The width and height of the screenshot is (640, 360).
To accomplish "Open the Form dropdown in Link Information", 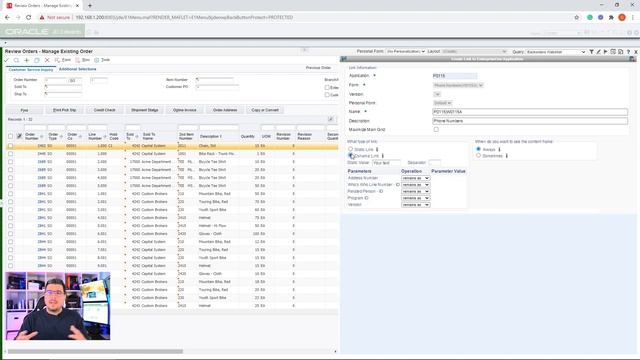I will point(458,85).
